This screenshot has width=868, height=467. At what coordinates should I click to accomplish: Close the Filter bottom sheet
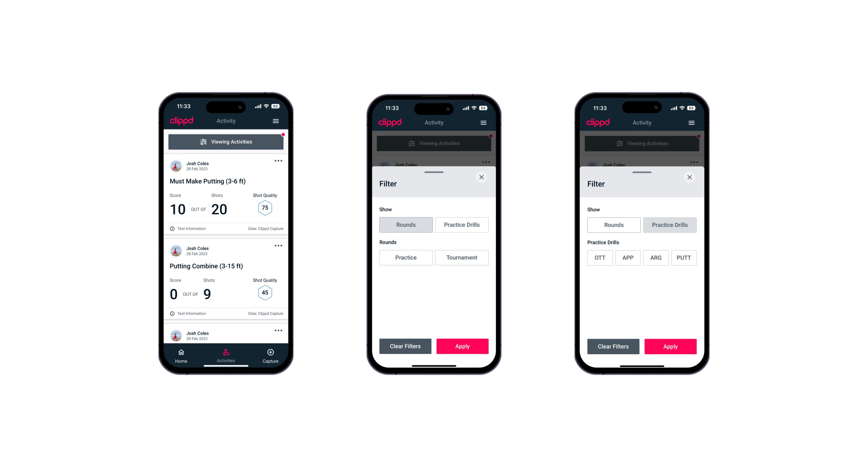click(x=482, y=177)
